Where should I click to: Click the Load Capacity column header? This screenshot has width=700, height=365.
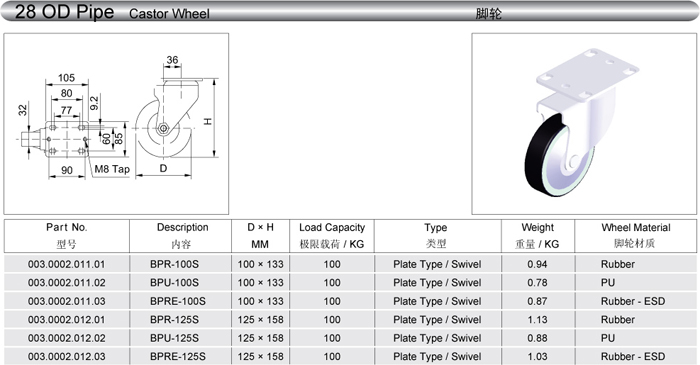(x=332, y=235)
